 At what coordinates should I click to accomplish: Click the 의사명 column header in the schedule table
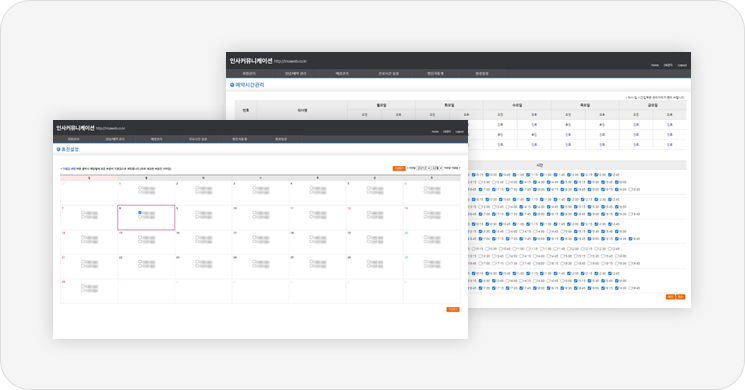[302, 110]
